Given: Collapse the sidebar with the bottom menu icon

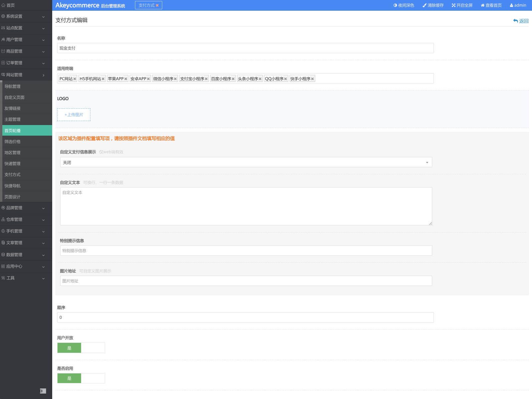Looking at the screenshot, I should click(x=43, y=391).
